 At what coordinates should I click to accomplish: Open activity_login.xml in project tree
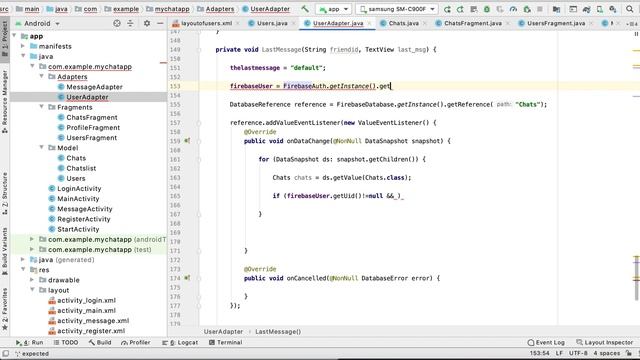[x=86, y=300]
